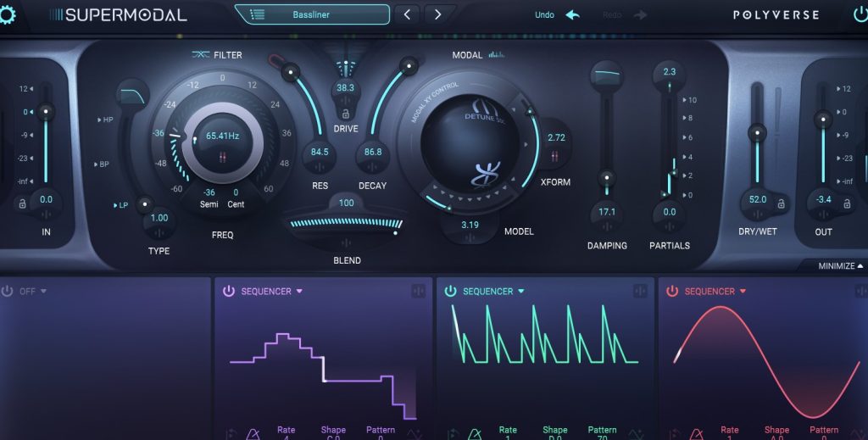Click the green sequencer's top-right modulation icon

640,291
